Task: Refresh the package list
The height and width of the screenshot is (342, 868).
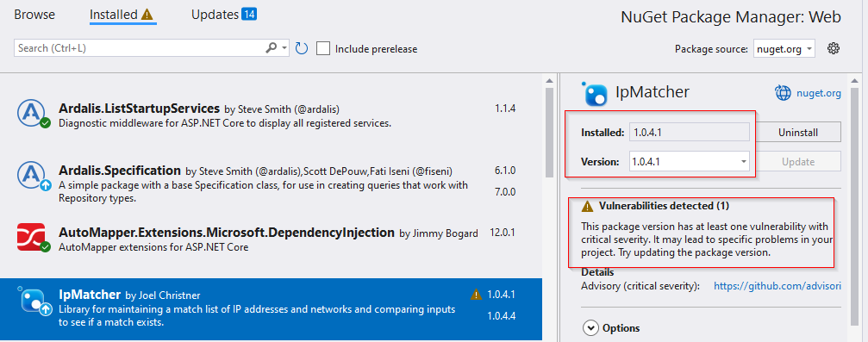Action: point(301,49)
